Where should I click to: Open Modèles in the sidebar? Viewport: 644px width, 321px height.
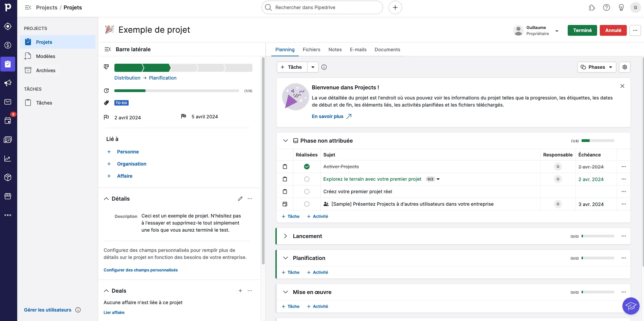pyautogui.click(x=58, y=56)
